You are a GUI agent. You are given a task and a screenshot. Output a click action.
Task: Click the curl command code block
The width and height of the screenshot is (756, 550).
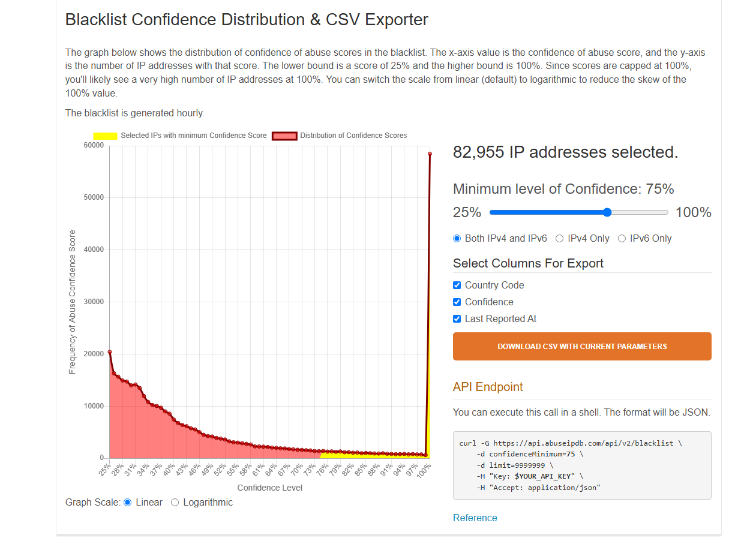582,465
